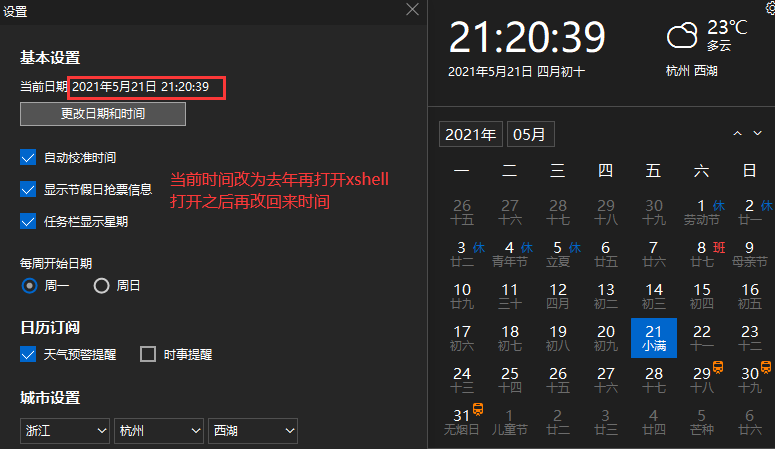The height and width of the screenshot is (449, 775).
Task: Open the 西湖 district dropdown
Action: tap(253, 431)
